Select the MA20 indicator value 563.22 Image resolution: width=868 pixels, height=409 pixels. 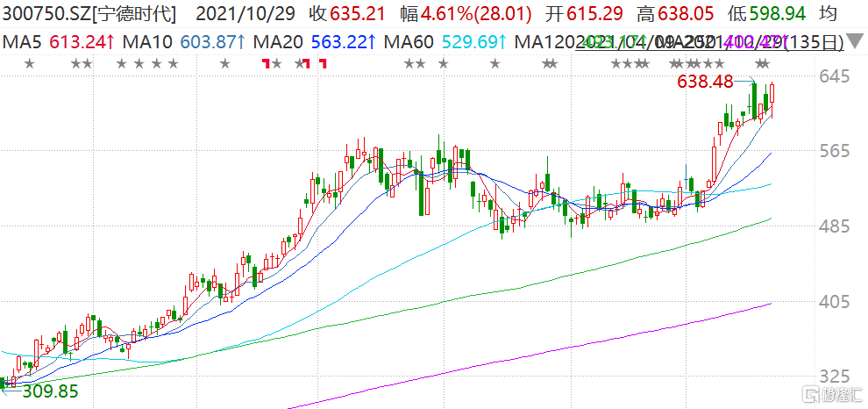point(344,42)
